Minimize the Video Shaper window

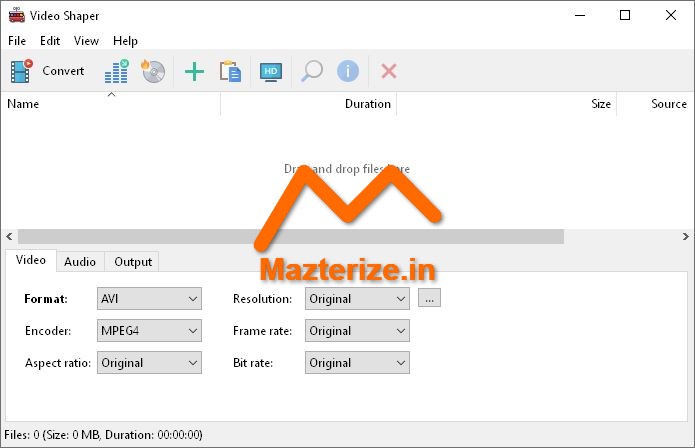580,16
